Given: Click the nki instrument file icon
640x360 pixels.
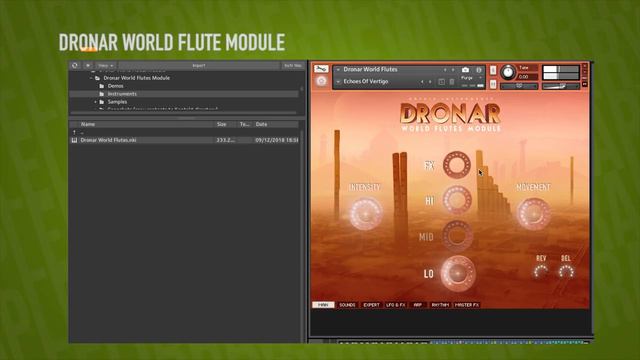Looking at the screenshot, I should 74,140.
